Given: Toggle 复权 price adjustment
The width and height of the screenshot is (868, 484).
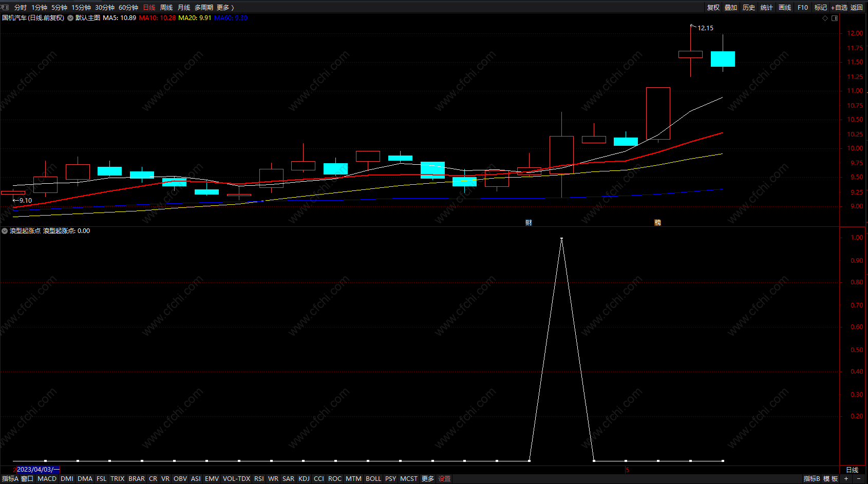Looking at the screenshot, I should point(713,8).
